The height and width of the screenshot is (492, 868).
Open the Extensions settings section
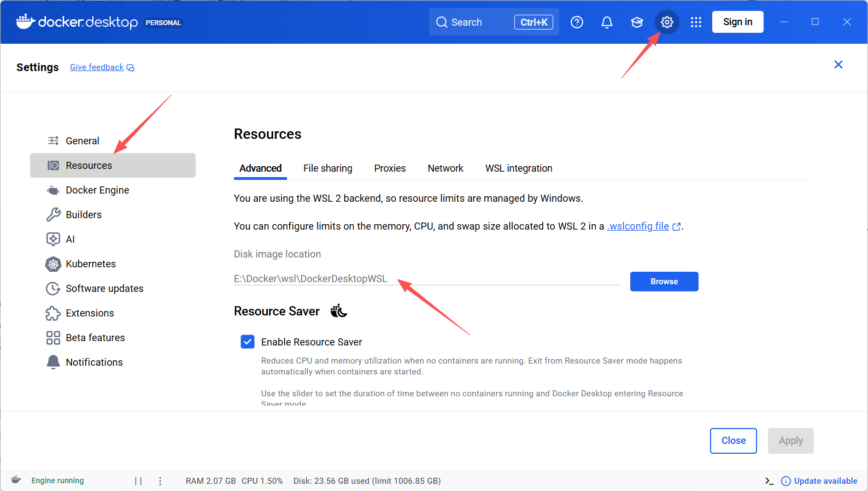(x=113, y=313)
